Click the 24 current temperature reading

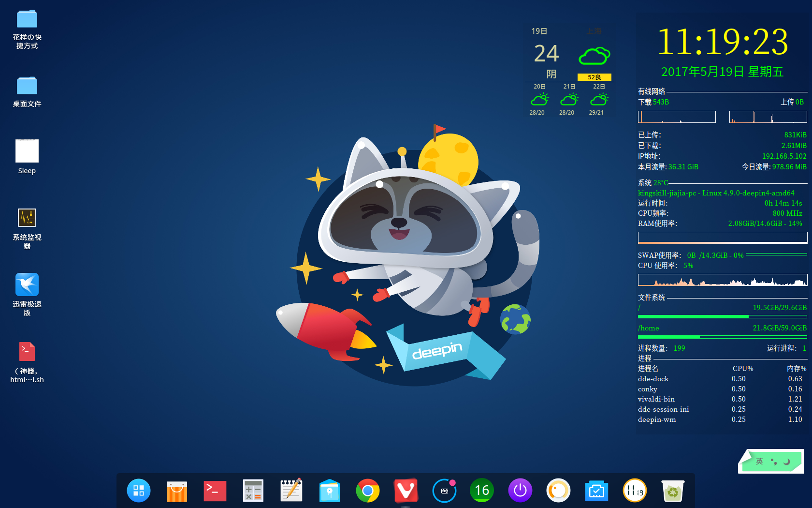547,53
